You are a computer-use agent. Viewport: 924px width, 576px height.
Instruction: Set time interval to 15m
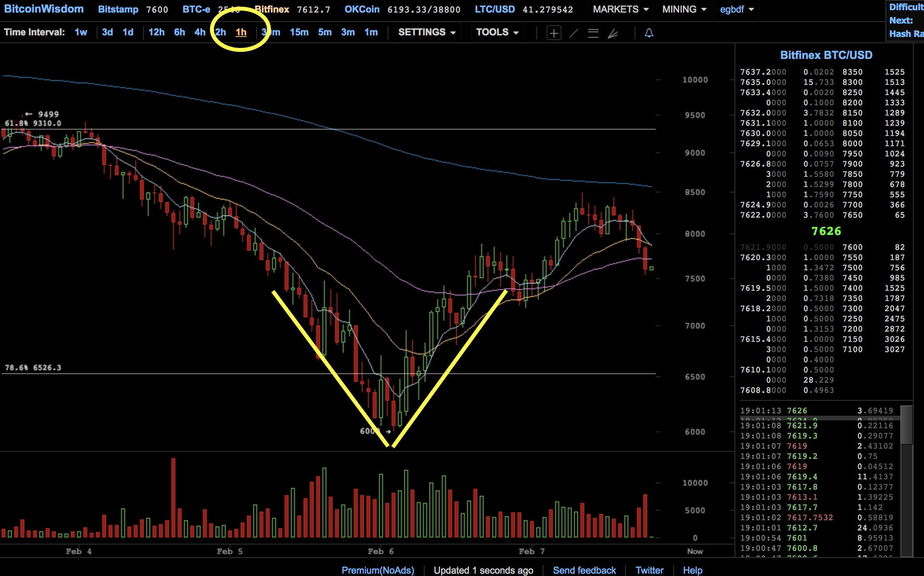pos(299,32)
